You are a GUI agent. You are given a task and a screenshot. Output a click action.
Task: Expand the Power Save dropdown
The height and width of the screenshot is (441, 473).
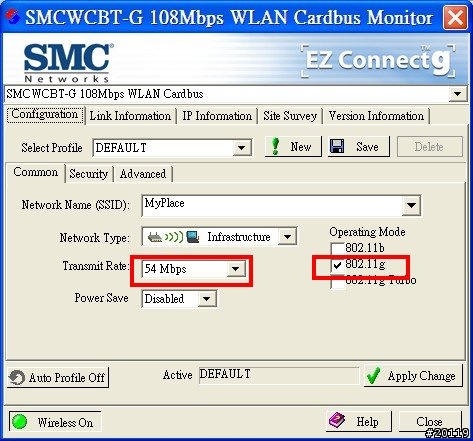[207, 299]
